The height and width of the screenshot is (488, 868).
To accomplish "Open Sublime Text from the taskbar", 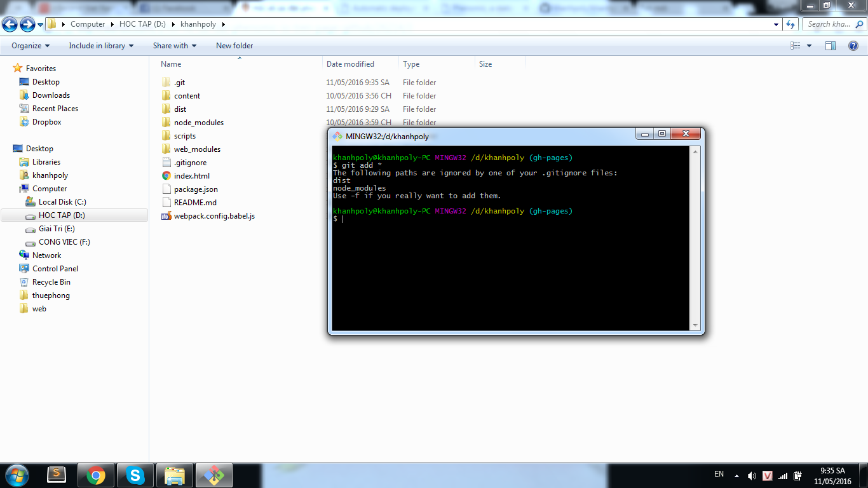I will point(57,475).
